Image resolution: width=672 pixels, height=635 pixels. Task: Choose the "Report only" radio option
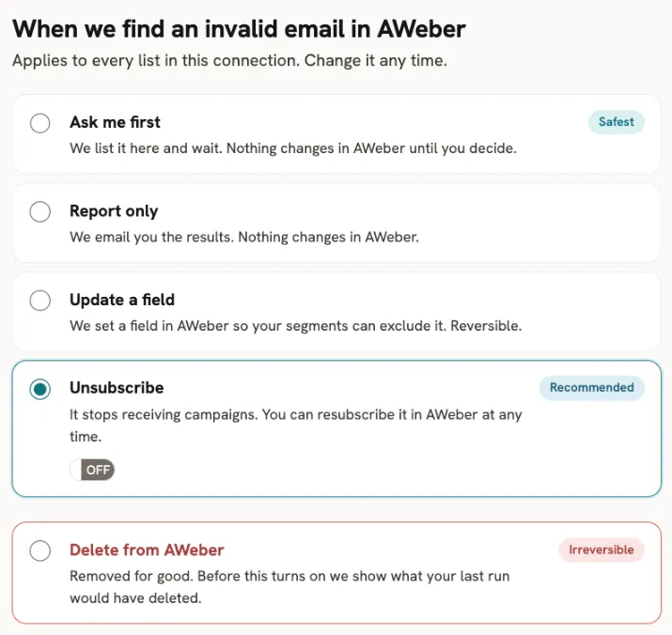coord(39,211)
